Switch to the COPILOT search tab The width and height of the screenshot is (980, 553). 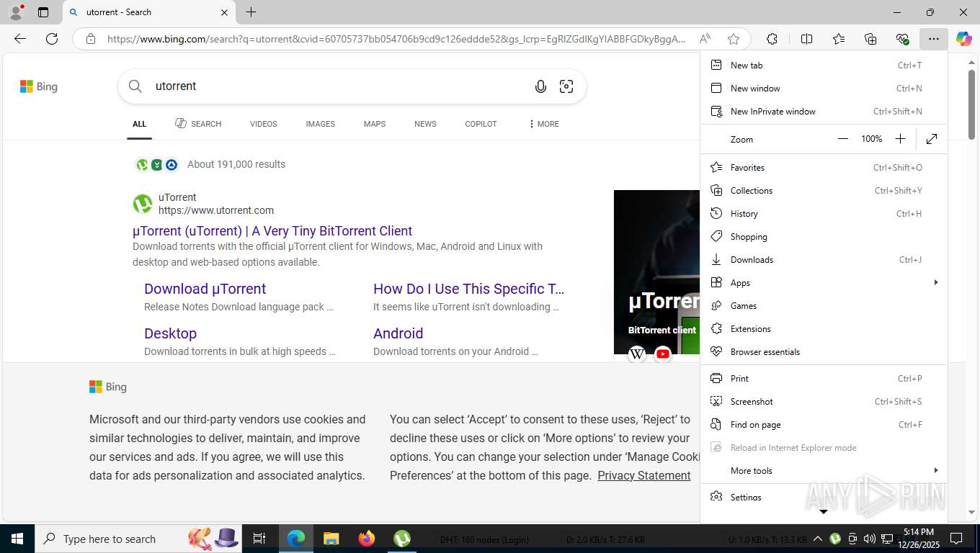[x=481, y=124]
